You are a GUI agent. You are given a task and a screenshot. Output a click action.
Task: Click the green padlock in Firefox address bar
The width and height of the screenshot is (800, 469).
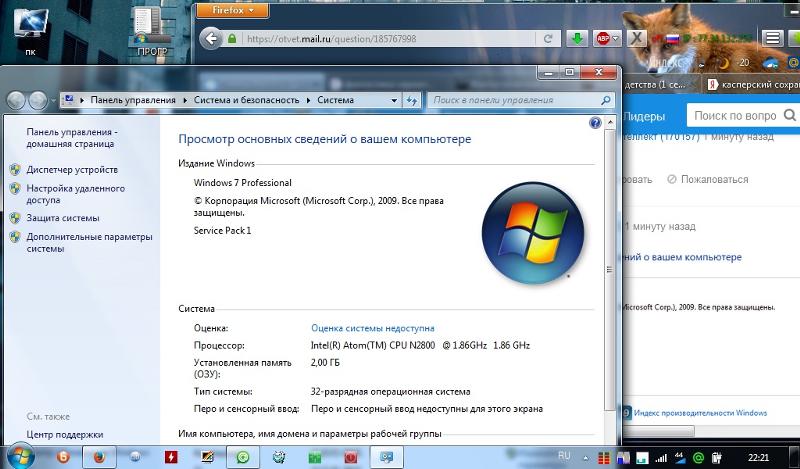232,39
